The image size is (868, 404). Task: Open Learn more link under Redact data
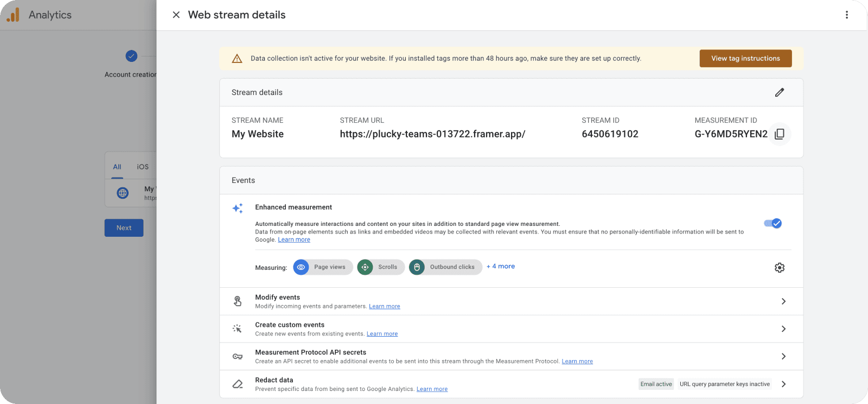[x=432, y=389]
